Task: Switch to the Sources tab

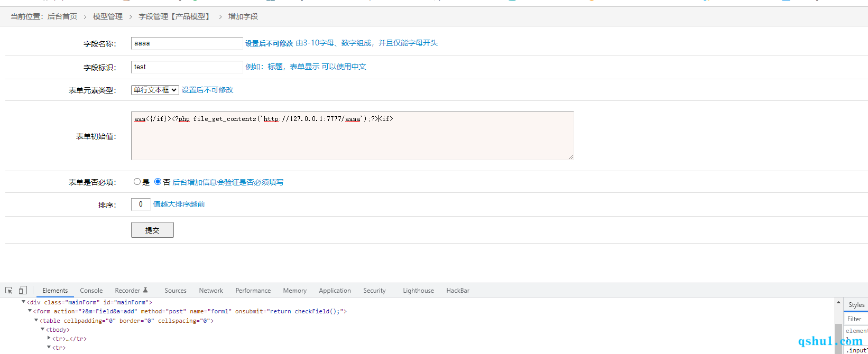Action: click(x=176, y=291)
